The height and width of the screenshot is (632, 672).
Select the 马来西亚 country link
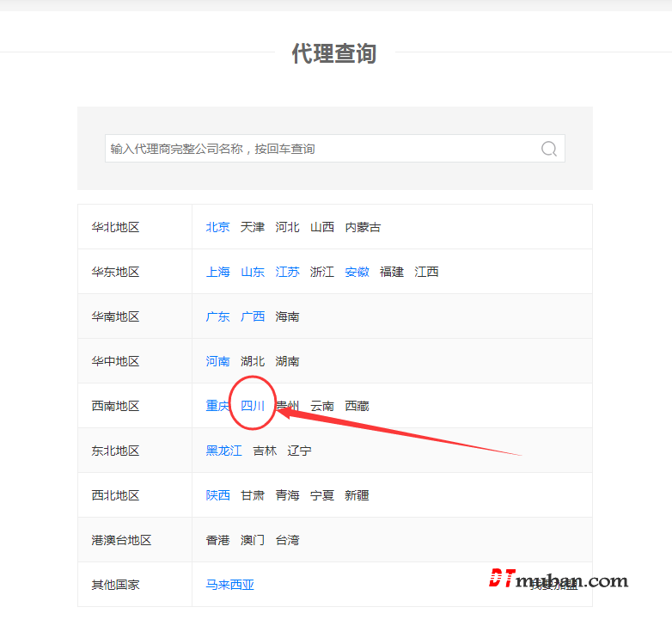[229, 585]
